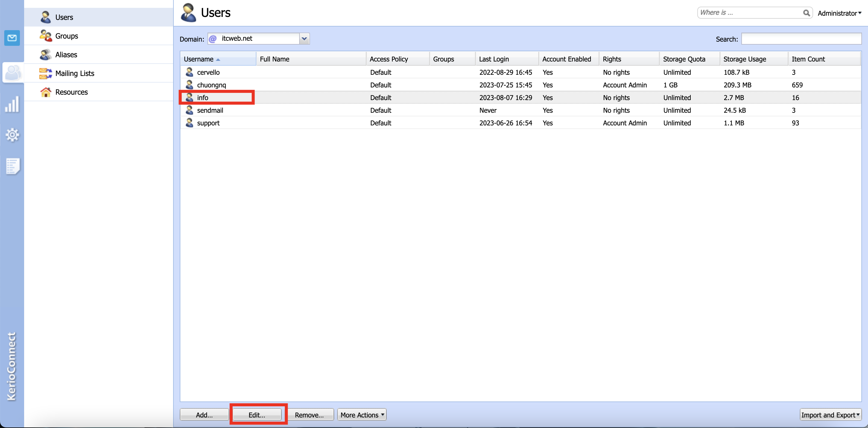This screenshot has height=428, width=868.
Task: Open the Configuration gear icon
Action: pyautogui.click(x=12, y=135)
